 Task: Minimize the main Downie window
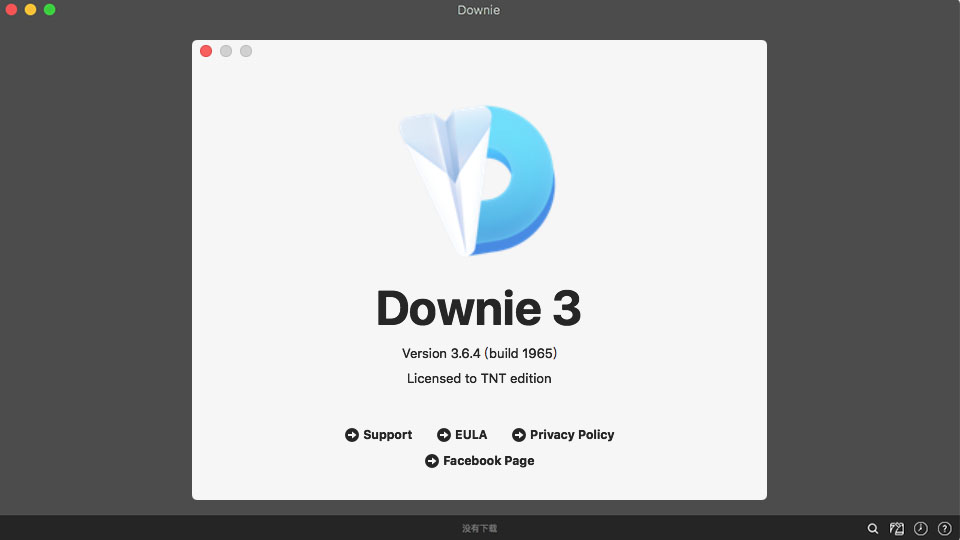(30, 9)
